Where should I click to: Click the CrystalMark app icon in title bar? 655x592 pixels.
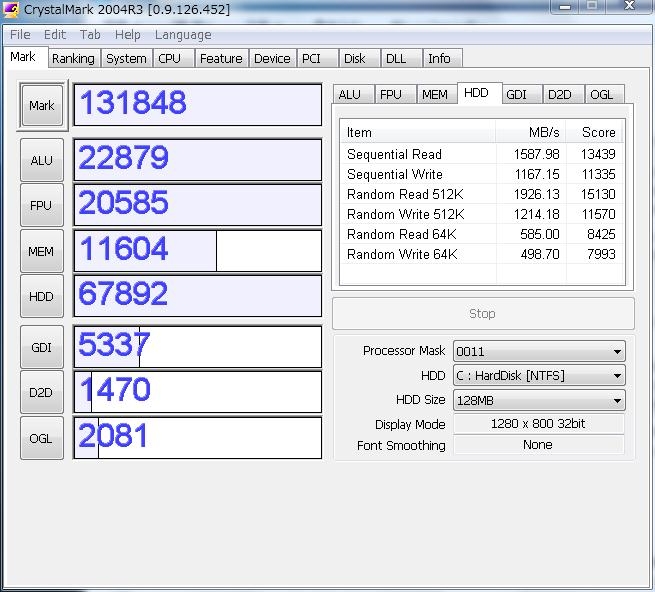(12, 10)
